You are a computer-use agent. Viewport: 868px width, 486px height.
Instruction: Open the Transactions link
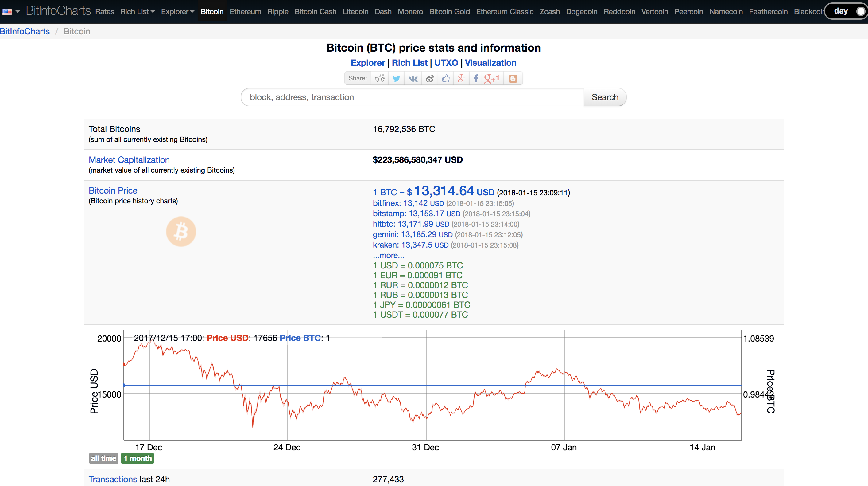point(113,479)
